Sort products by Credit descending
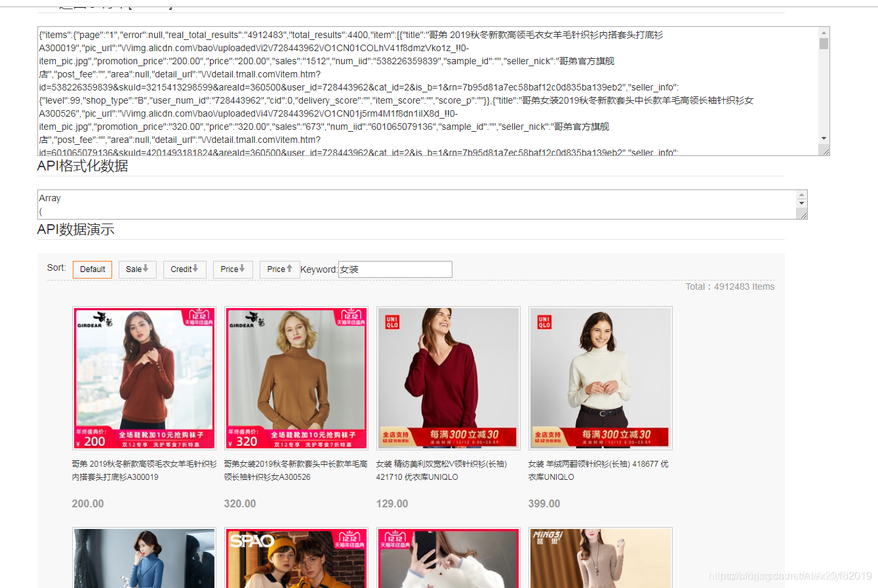The image size is (878, 588). (x=184, y=269)
